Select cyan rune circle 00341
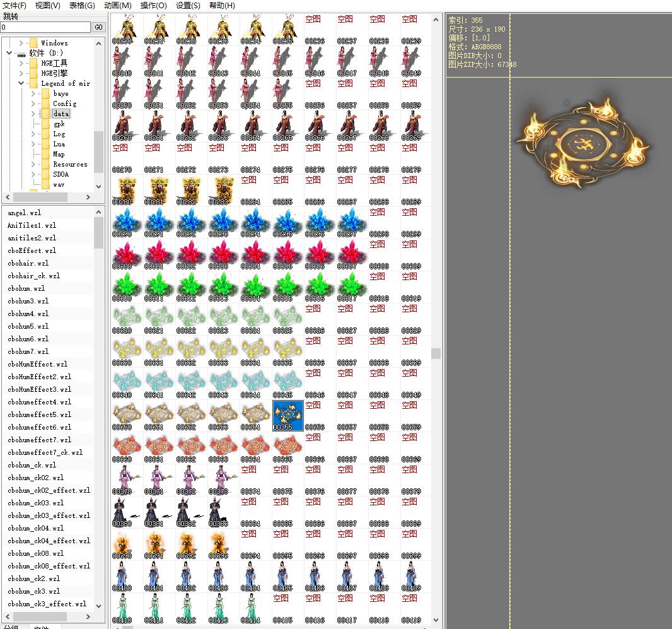 pyautogui.click(x=159, y=383)
